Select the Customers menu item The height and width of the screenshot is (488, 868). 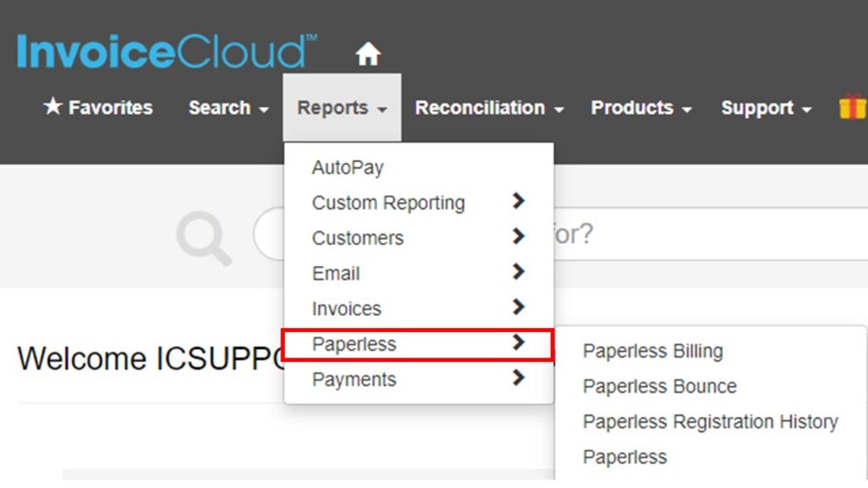click(x=358, y=238)
